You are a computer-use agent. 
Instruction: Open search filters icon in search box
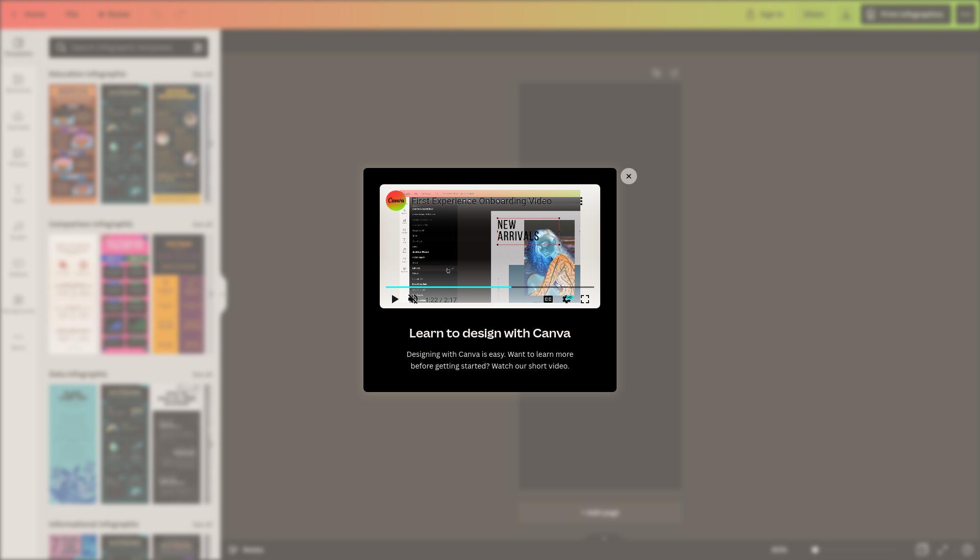click(198, 47)
